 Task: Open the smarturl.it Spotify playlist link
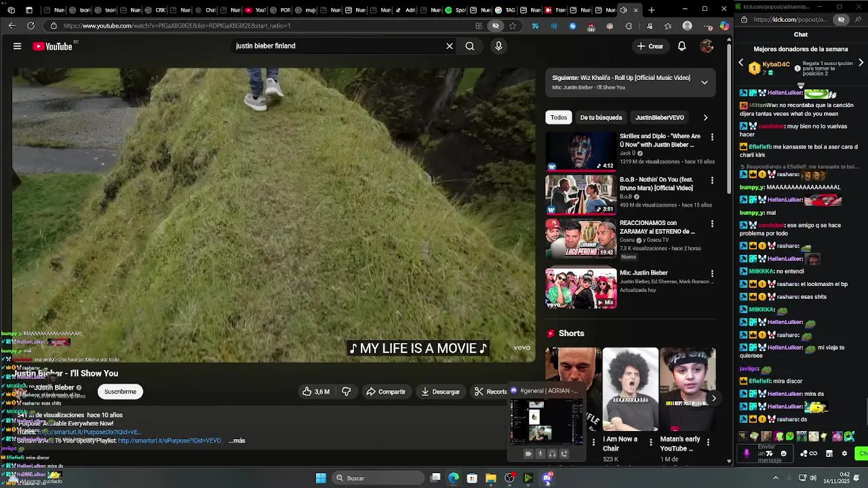click(x=170, y=441)
